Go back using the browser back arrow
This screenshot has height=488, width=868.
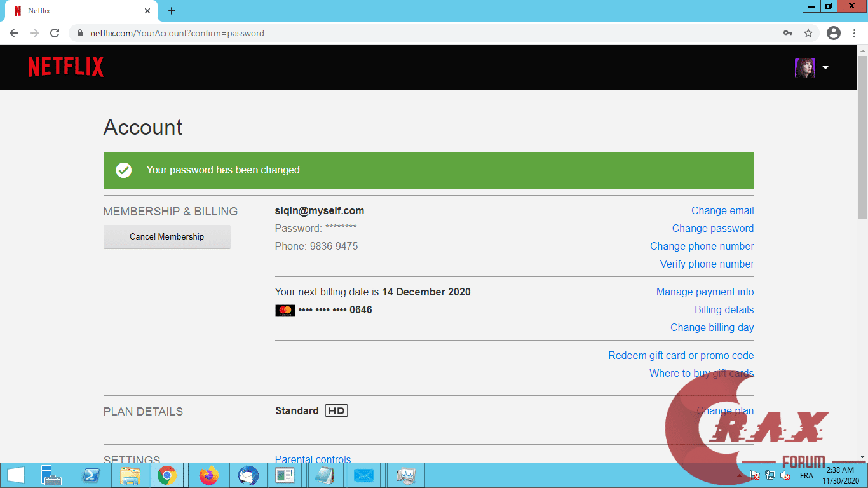[x=14, y=33]
